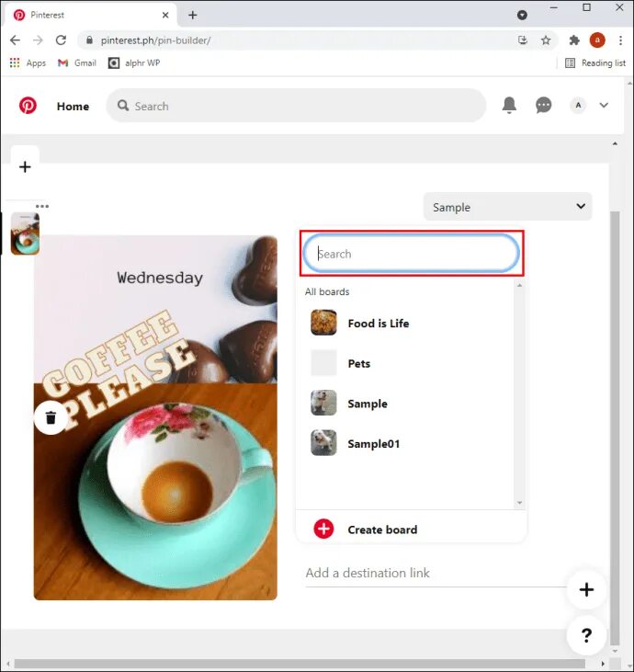The width and height of the screenshot is (634, 672).
Task: Go back with the browser back arrow
Action: [15, 40]
